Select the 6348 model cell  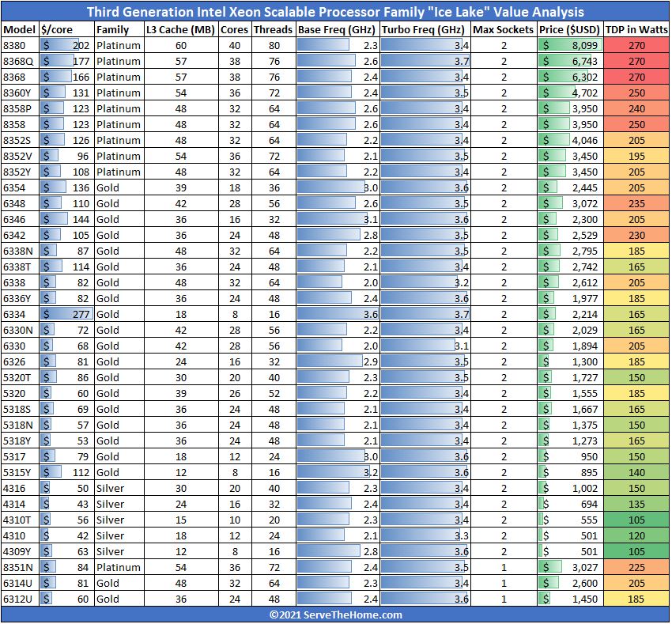click(x=20, y=204)
